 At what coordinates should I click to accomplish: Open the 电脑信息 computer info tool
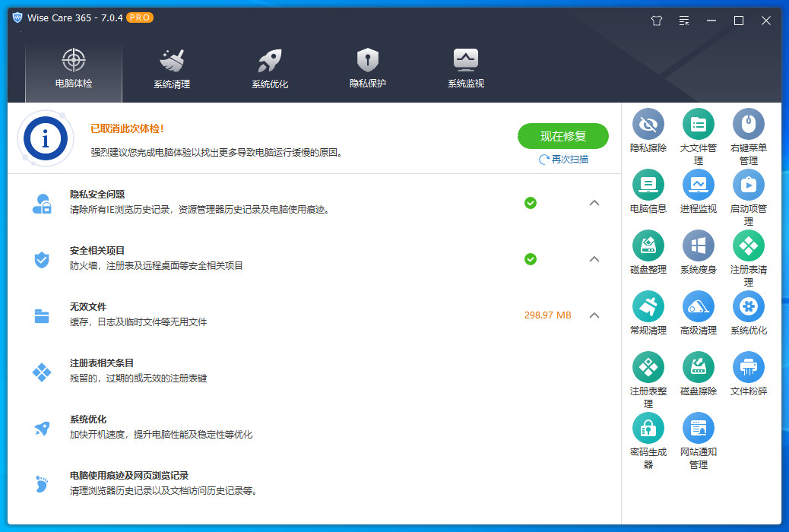point(648,192)
